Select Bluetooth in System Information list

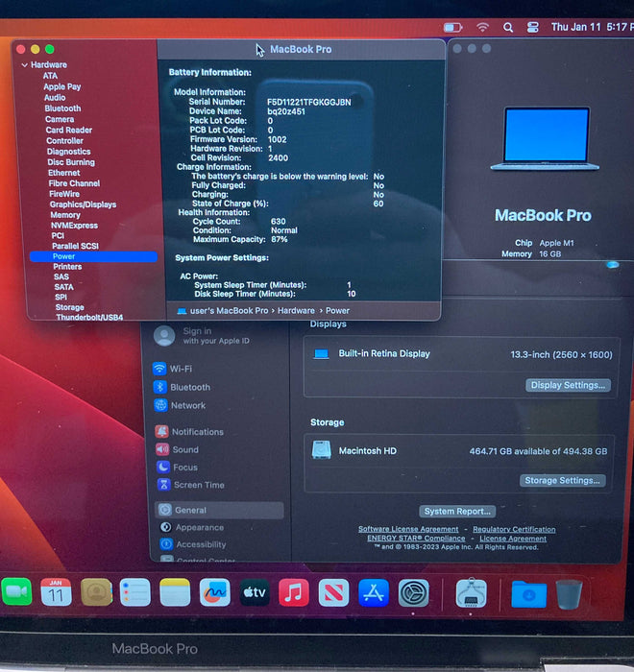tap(62, 108)
